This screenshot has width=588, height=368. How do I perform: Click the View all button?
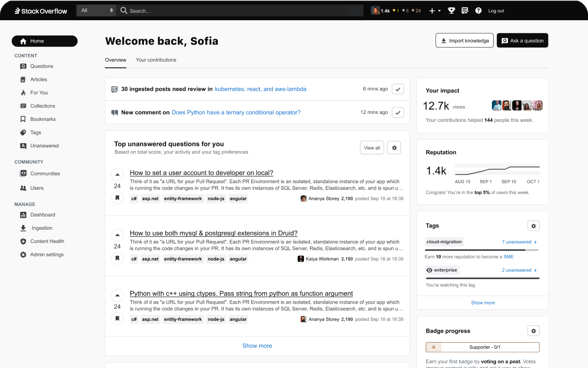(x=372, y=148)
